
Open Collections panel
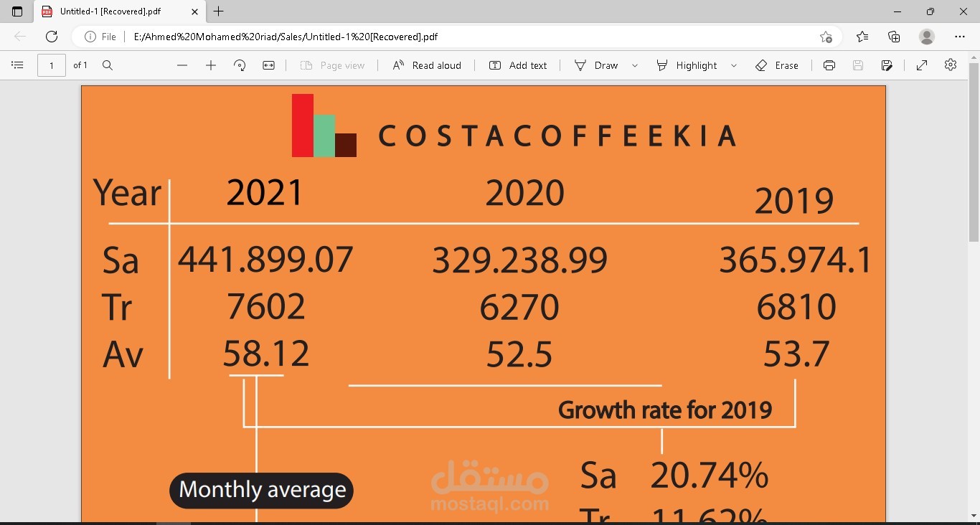click(x=894, y=37)
